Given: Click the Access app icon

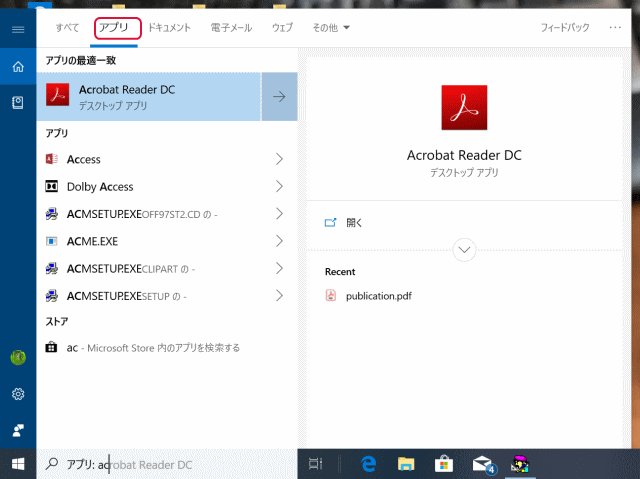Looking at the screenshot, I should [x=51, y=159].
